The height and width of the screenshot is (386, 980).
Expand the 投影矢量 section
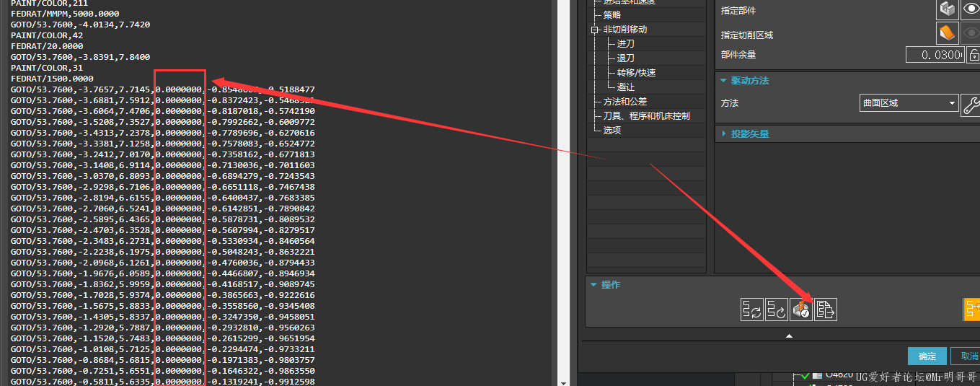coord(723,133)
